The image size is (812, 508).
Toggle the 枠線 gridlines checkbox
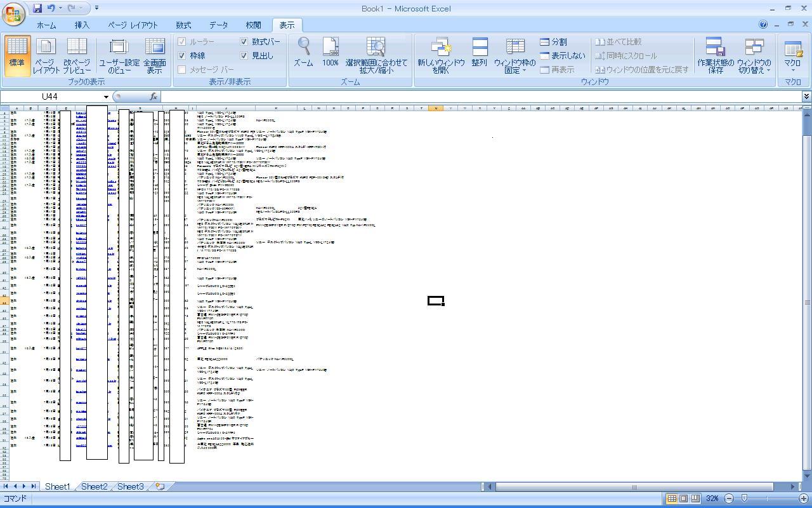tap(182, 56)
